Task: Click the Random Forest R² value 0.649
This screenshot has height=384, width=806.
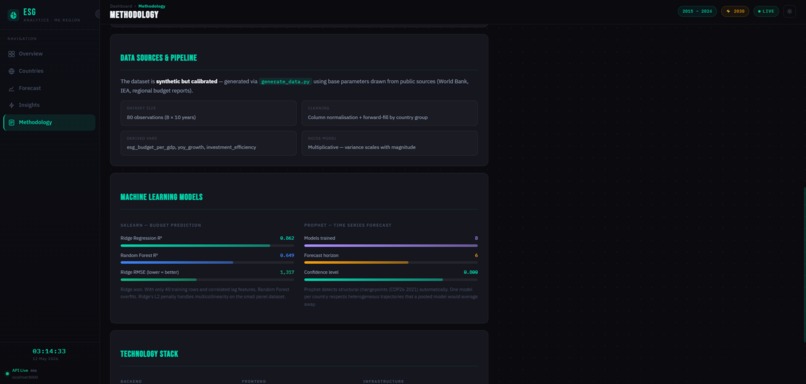Action: tap(287, 255)
